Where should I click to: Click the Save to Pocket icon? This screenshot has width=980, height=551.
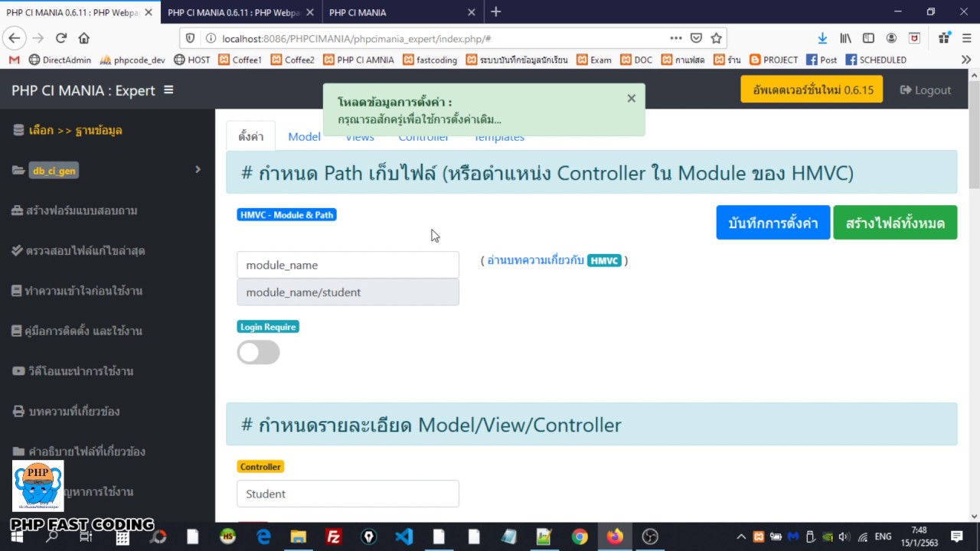[696, 38]
